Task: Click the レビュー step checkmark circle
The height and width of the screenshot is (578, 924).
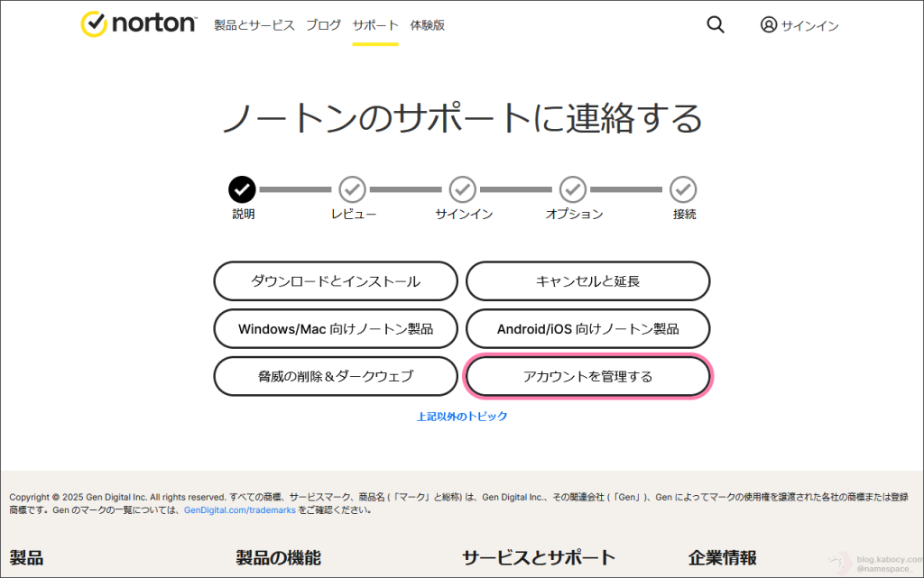Action: click(x=352, y=189)
